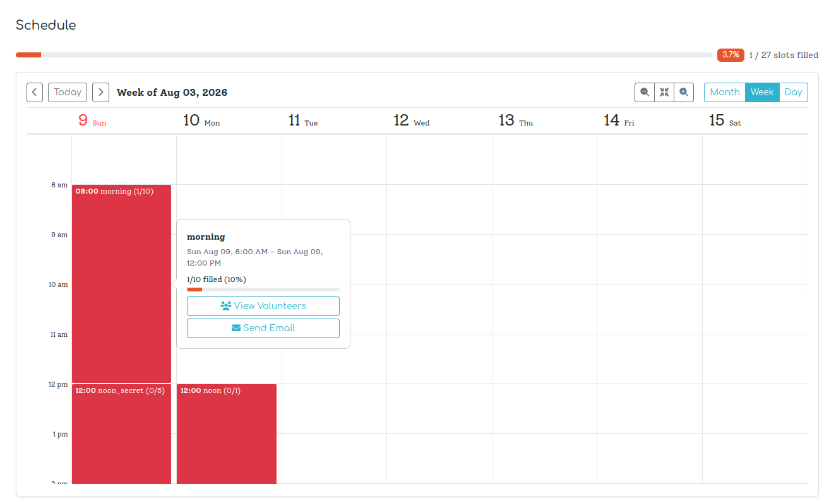
Task: Click the volunteers group icon in View Volunteers
Action: tap(225, 306)
